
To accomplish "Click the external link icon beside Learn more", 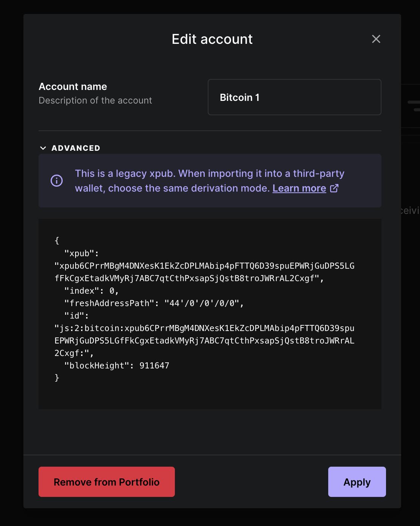I will [334, 188].
